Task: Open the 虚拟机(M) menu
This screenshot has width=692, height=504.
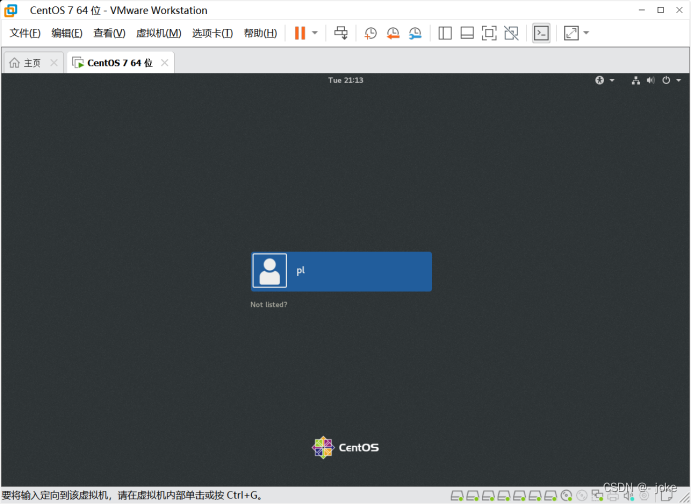Action: 158,33
